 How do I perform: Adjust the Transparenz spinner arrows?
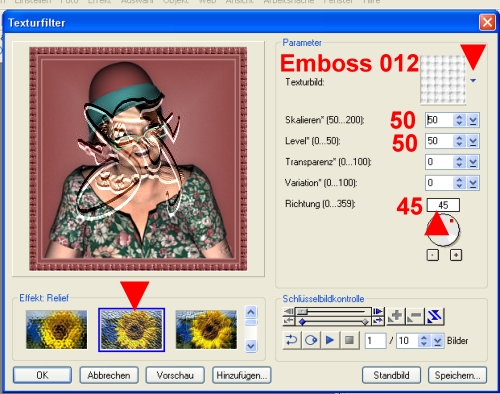459,162
